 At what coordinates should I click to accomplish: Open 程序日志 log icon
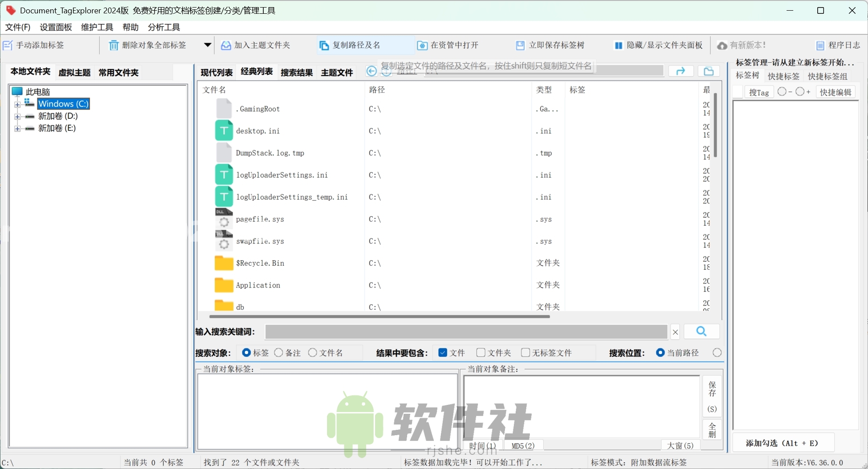click(x=821, y=45)
